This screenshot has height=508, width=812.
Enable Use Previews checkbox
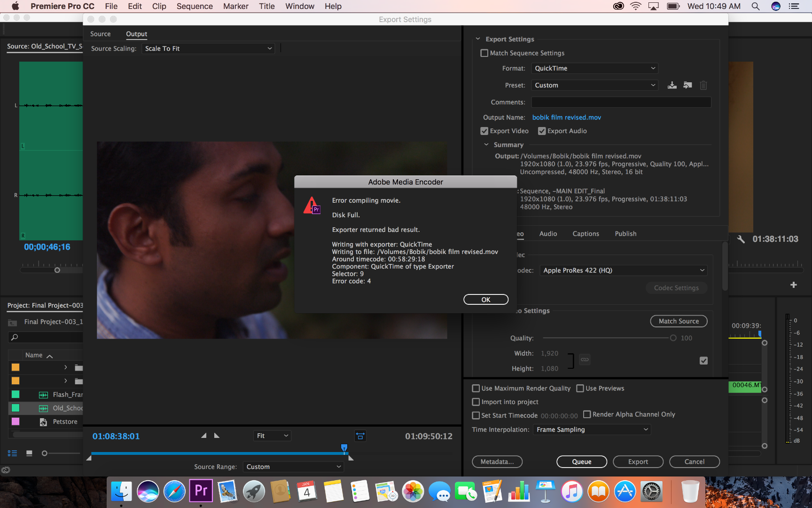[580, 388]
